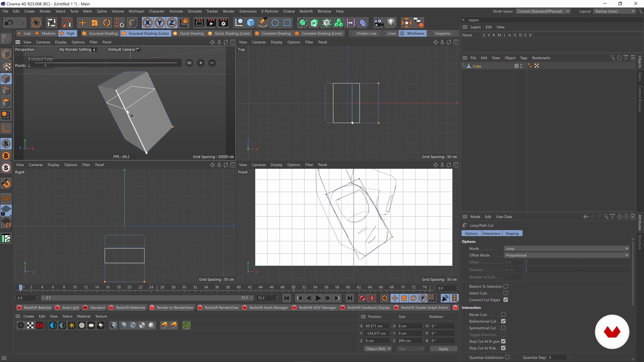Enable Quantize Subdivision checkbox
This screenshot has width=644, height=362.
coord(507,357)
